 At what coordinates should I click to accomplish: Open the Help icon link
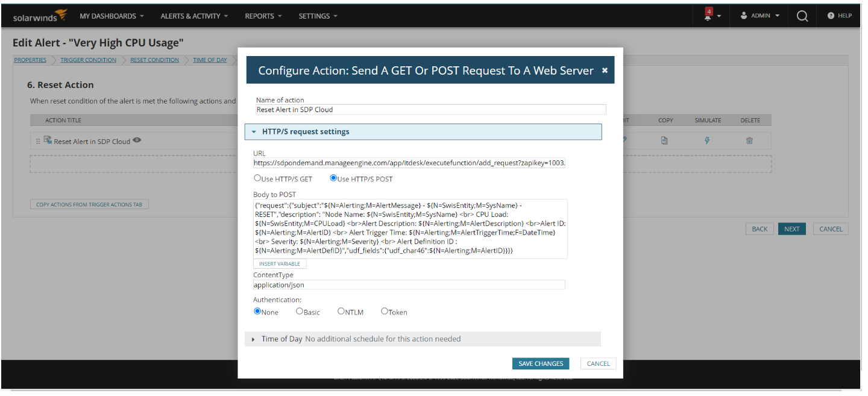point(840,16)
